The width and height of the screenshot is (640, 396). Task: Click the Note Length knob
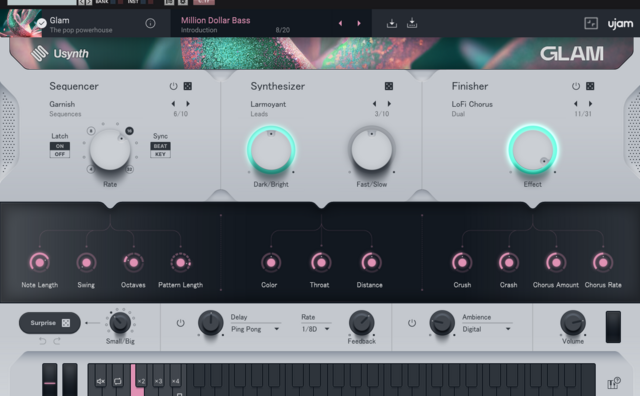pos(40,263)
